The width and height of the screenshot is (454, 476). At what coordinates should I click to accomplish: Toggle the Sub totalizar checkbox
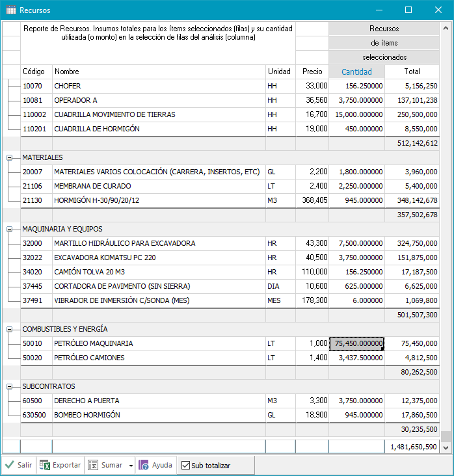(185, 466)
